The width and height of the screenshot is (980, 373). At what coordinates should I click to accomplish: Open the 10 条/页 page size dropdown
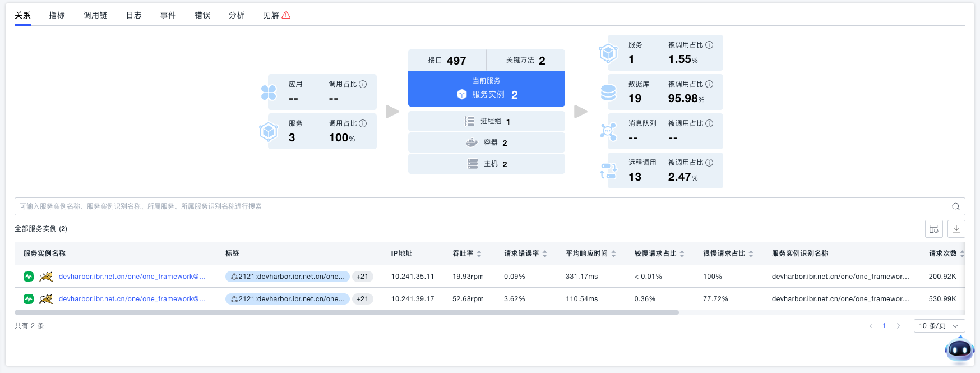click(939, 326)
